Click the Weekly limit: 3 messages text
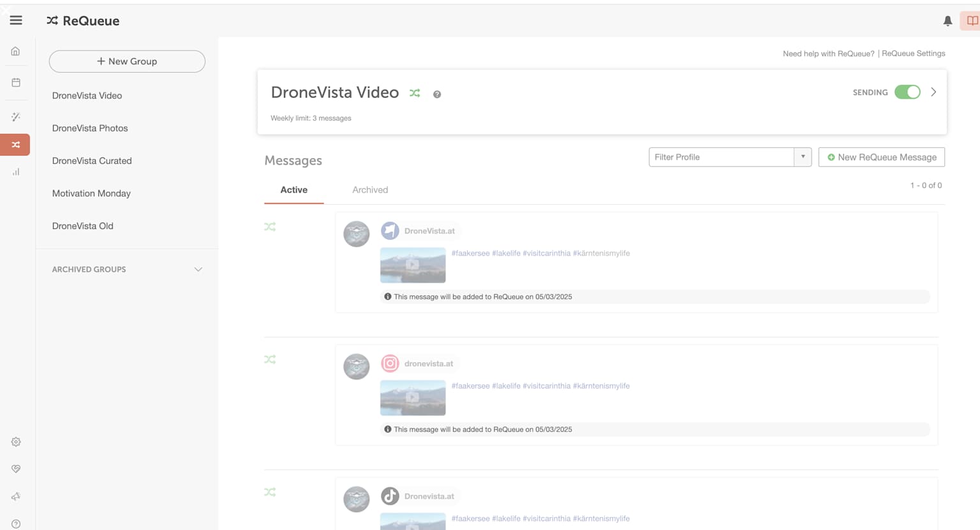Screen dimensions: 980x530 (311, 118)
